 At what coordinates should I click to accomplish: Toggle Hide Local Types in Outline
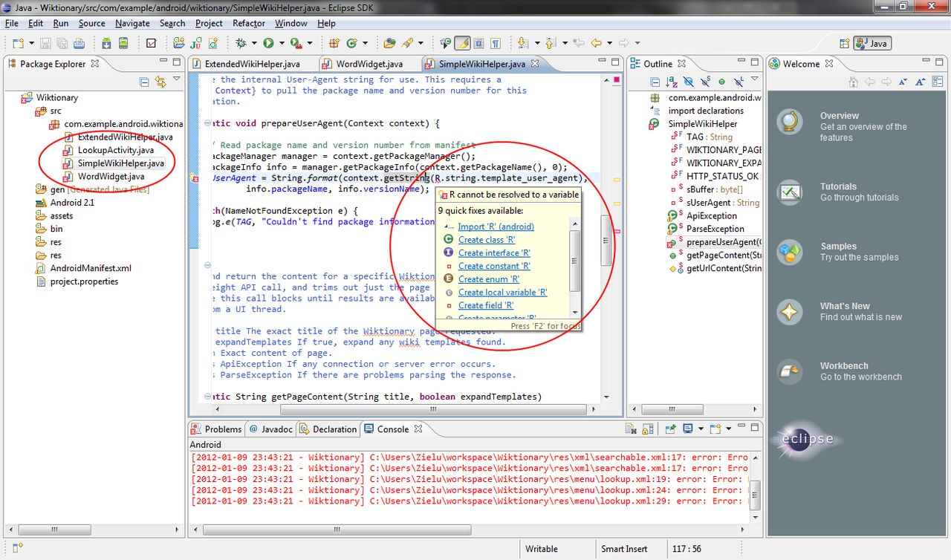[x=739, y=82]
